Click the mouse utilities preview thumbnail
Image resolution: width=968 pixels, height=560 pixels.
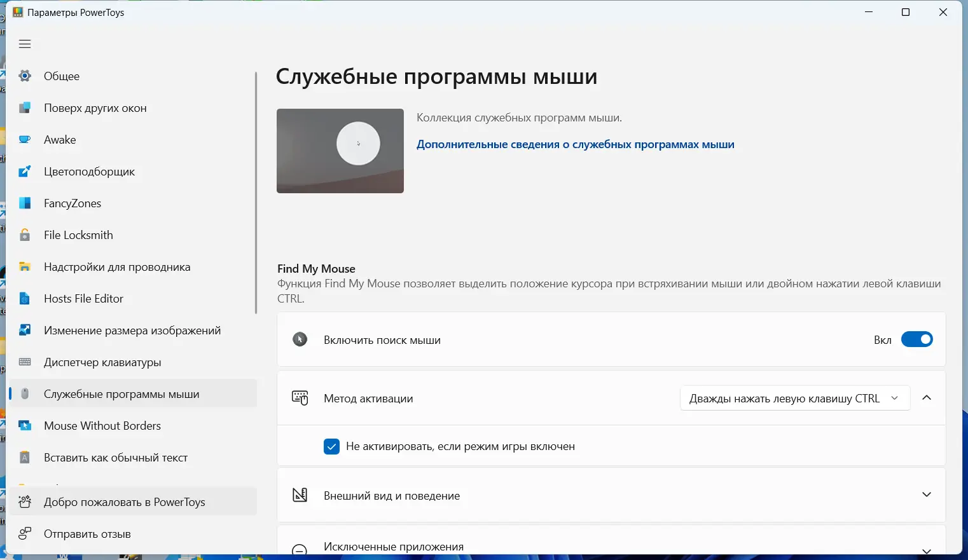pos(340,151)
